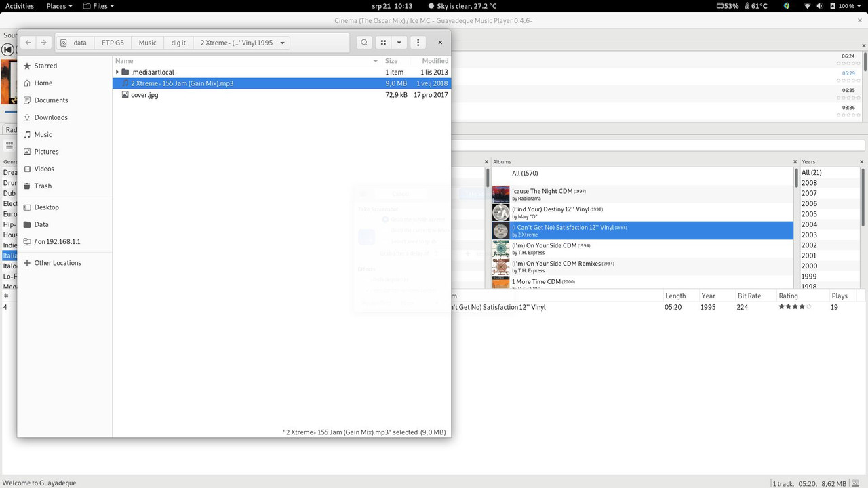The height and width of the screenshot is (488, 868).
Task: Open Files three-dot main menu
Action: coord(418,42)
